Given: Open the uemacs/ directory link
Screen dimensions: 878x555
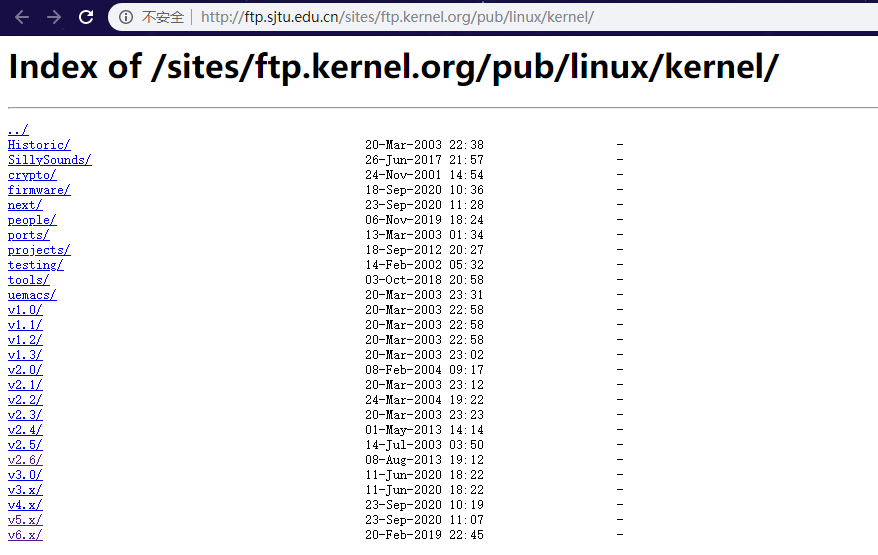Looking at the screenshot, I should 32,295.
